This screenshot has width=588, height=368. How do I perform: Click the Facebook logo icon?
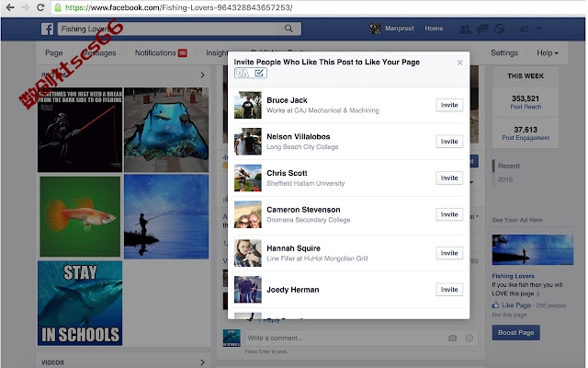click(47, 29)
